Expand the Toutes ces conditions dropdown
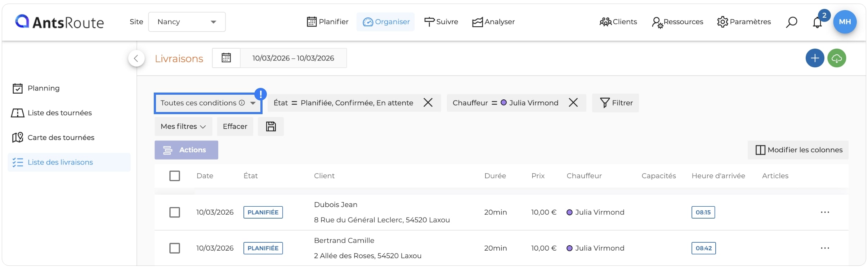Viewport: 868px width, 269px height. 208,103
